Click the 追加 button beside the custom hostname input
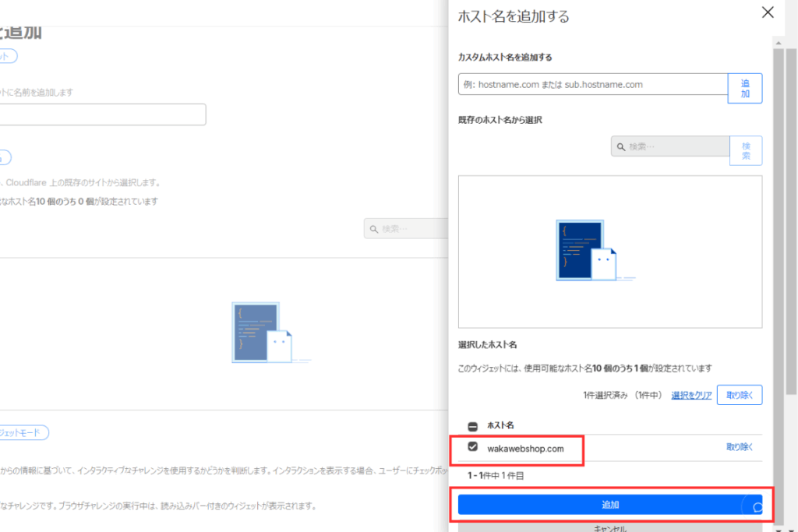The image size is (798, 532). point(745,88)
